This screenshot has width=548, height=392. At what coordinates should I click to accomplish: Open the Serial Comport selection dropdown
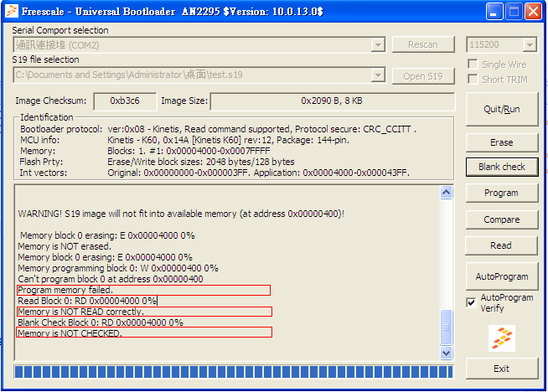click(x=378, y=44)
